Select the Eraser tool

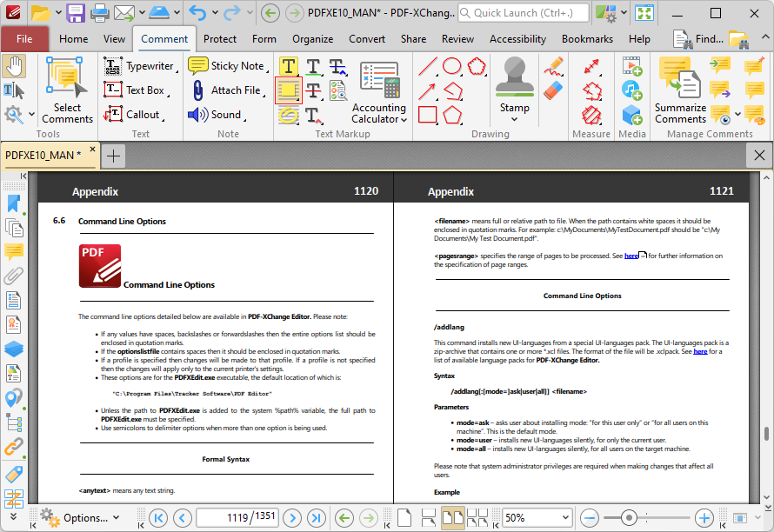[554, 90]
